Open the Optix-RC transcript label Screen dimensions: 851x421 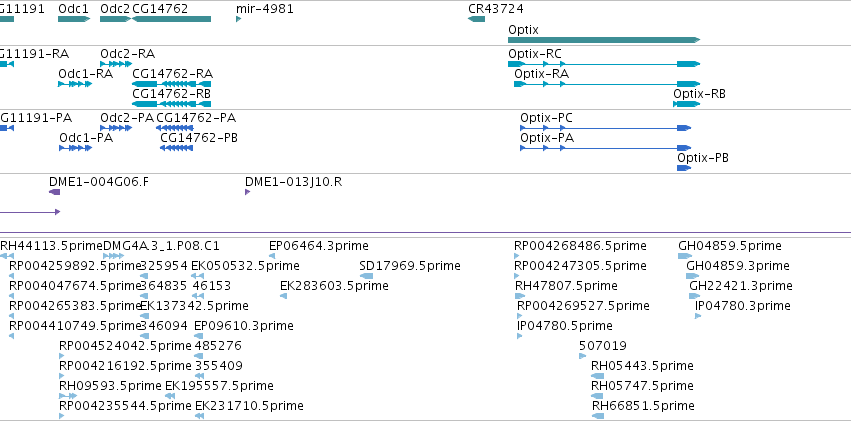(x=535, y=54)
